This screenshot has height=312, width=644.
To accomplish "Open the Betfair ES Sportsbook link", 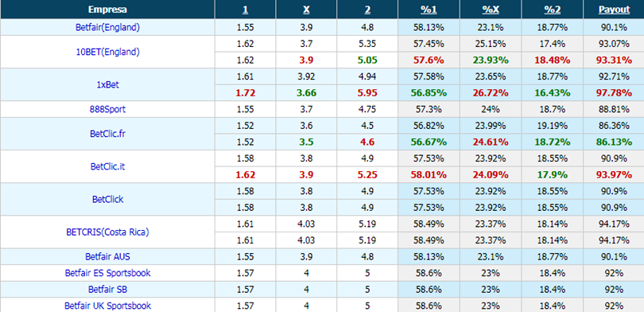I will pos(107,273).
